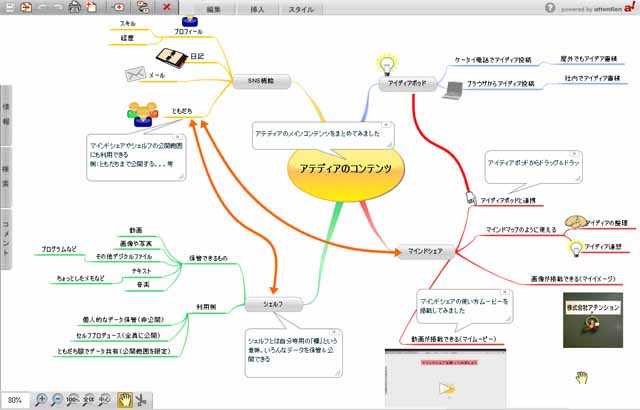
Task: Open the 情報 side panel tab
Action: coord(6,115)
